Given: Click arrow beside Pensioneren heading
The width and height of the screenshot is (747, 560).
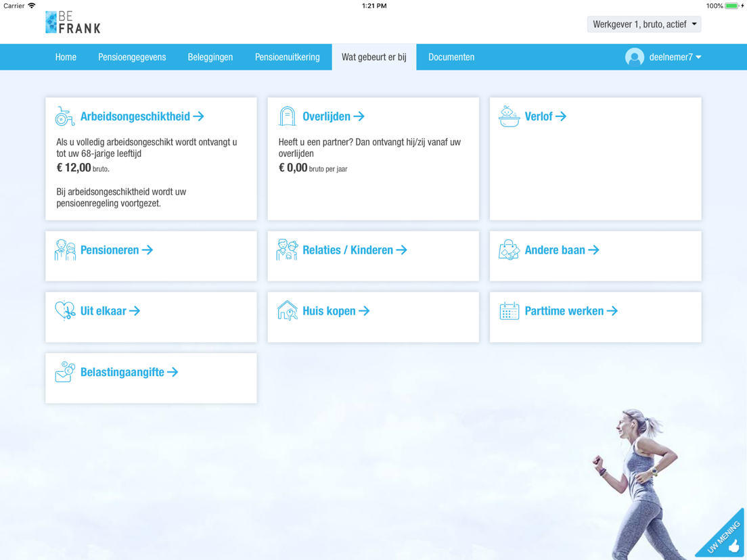Looking at the screenshot, I should (148, 250).
